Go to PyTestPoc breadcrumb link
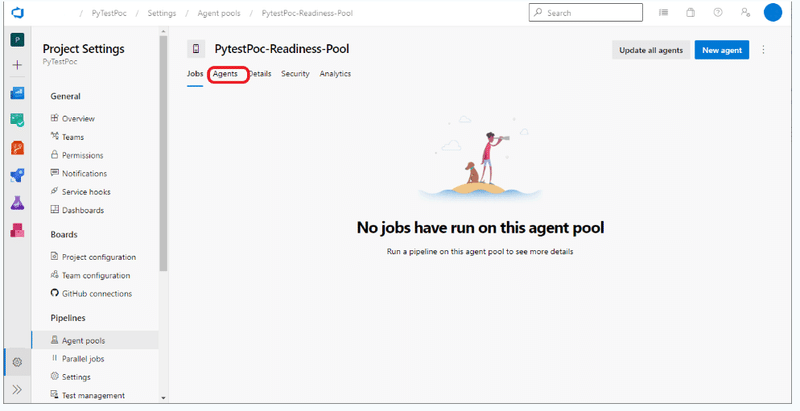Viewport: 800px width, 411px height. [x=109, y=13]
